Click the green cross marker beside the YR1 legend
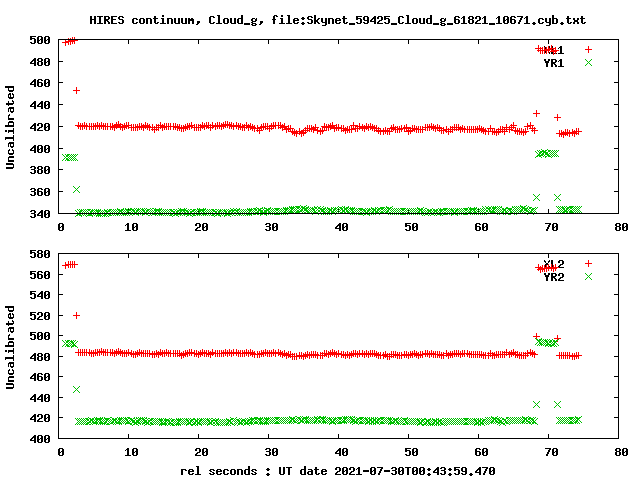640x480 pixels. [588, 62]
